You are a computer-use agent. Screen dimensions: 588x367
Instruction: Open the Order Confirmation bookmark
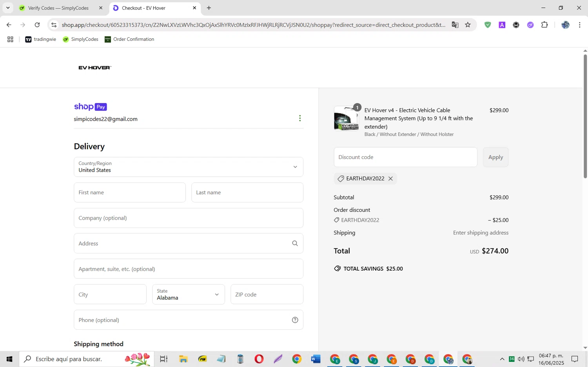coord(129,39)
